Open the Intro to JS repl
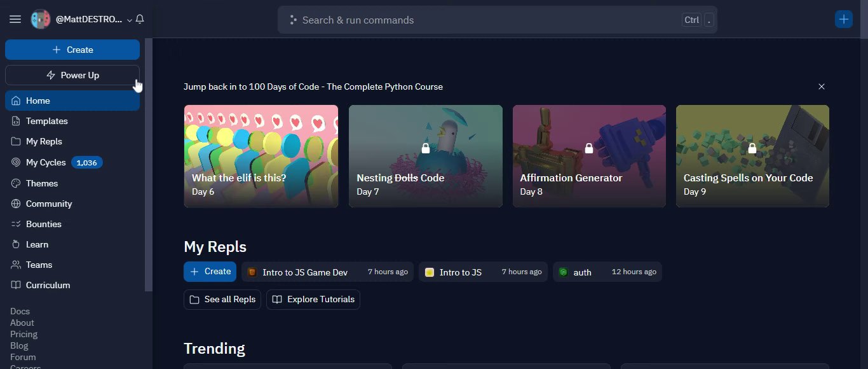The height and width of the screenshot is (369, 868). pyautogui.click(x=483, y=272)
